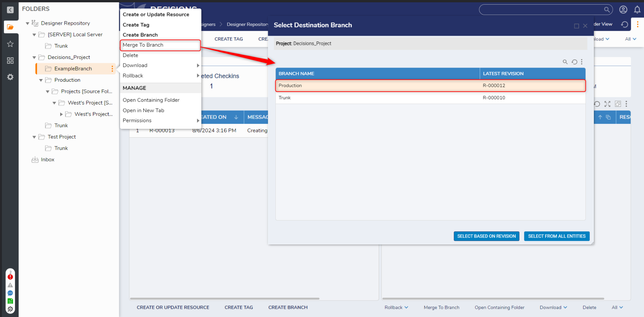This screenshot has height=317, width=644.
Task: Open the Rollback dropdown in bottom bar
Action: coord(396,307)
